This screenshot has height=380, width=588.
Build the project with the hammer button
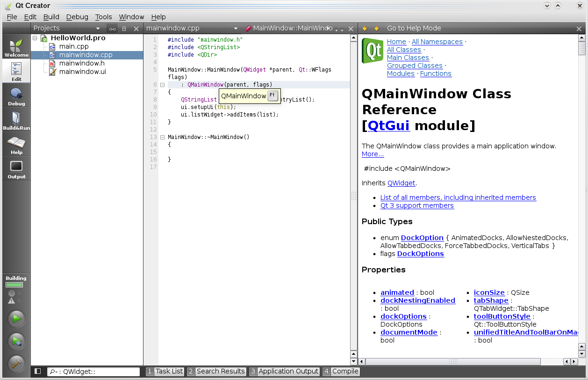coord(16,363)
